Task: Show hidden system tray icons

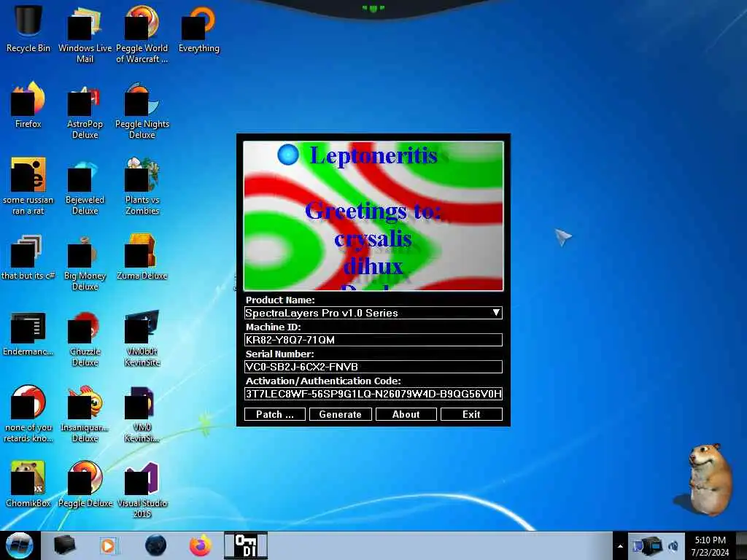Action: (x=620, y=546)
